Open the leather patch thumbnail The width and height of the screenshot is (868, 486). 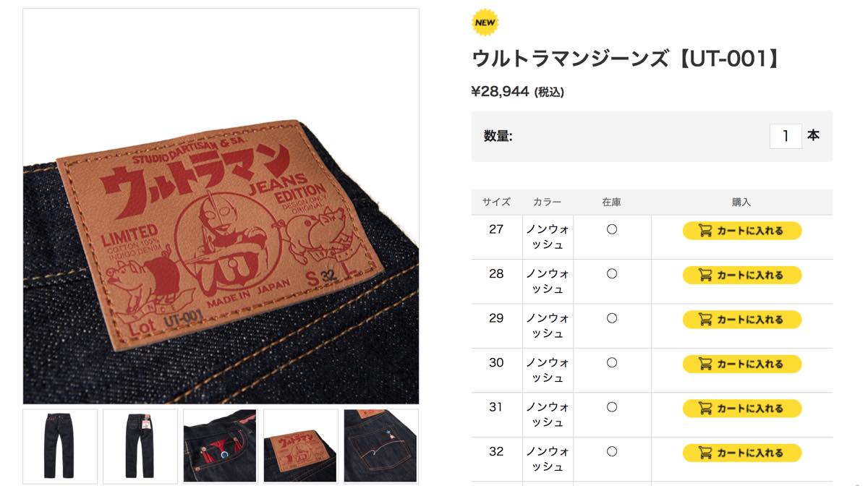[x=301, y=445]
